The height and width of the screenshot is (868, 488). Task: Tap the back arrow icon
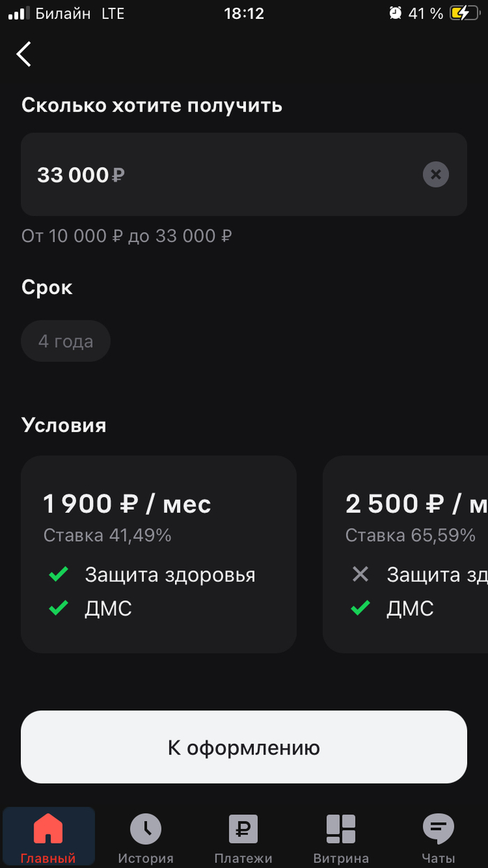coord(24,54)
